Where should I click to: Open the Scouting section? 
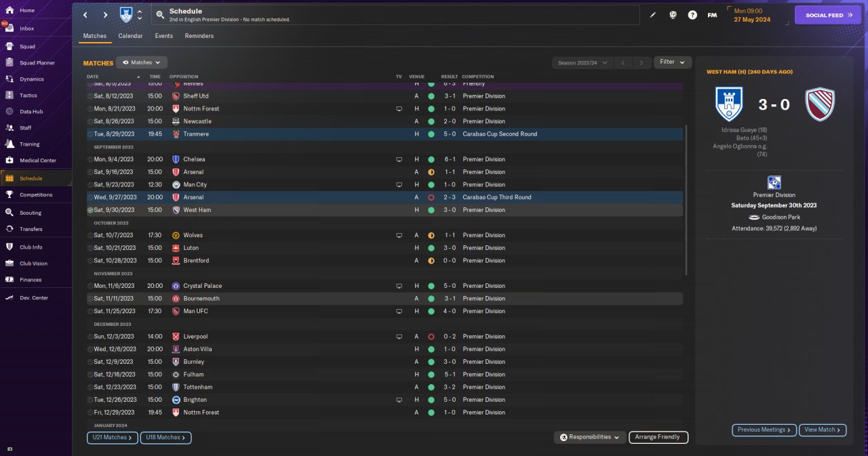[30, 213]
